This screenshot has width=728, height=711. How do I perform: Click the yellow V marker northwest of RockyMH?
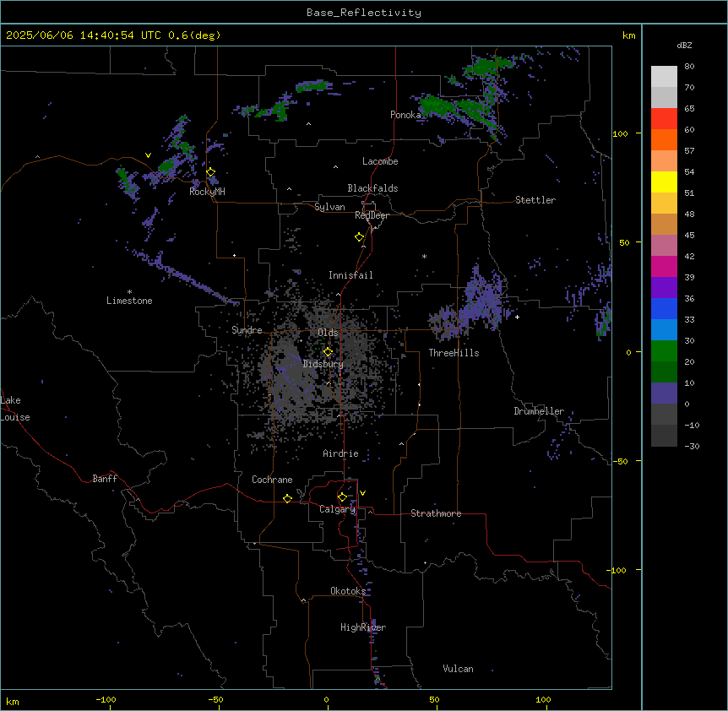(x=148, y=155)
